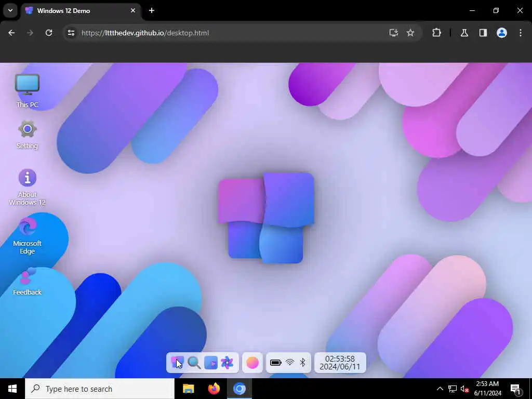Open About Windows 12 info icon
The height and width of the screenshot is (399, 532).
pyautogui.click(x=27, y=187)
